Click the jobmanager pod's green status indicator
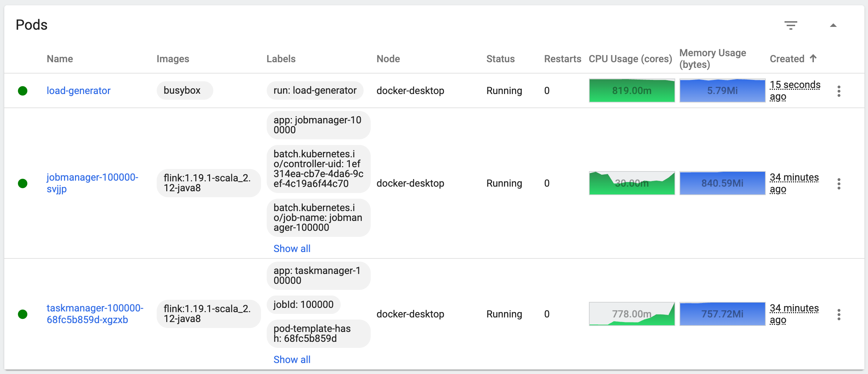This screenshot has width=868, height=374. pos(23,183)
